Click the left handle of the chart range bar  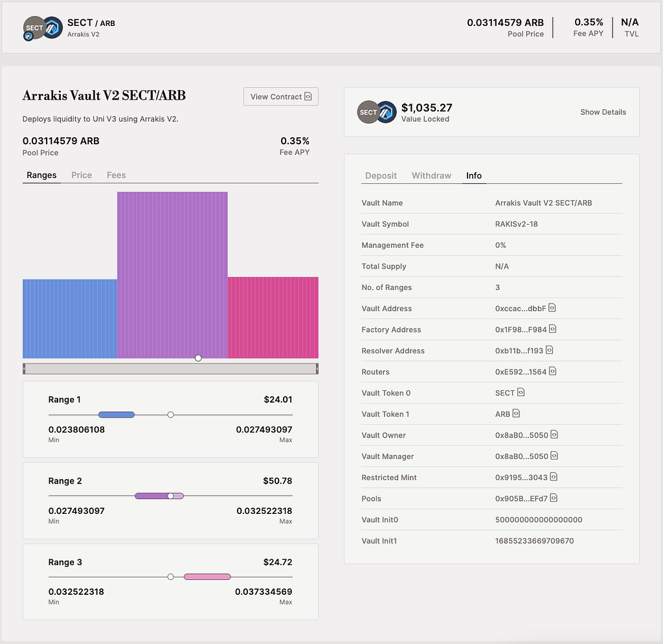pyautogui.click(x=24, y=369)
